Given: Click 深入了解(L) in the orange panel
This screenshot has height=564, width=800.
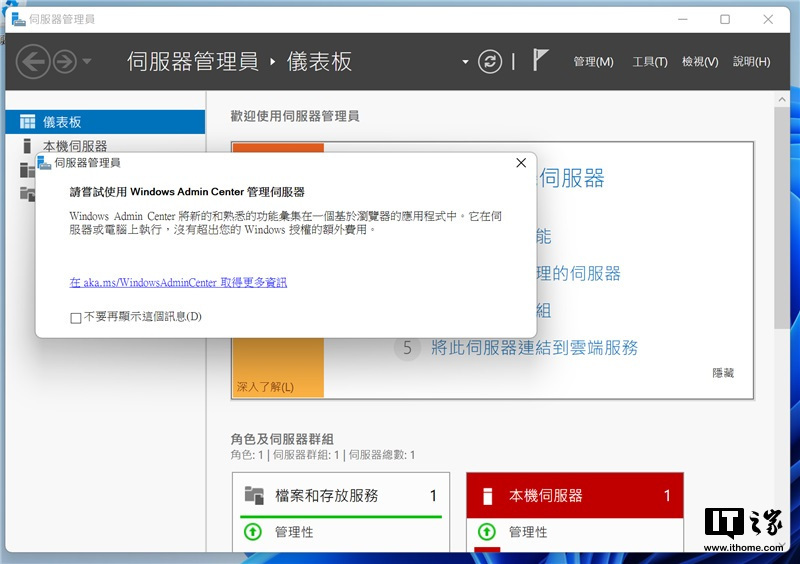Looking at the screenshot, I should pos(265,387).
